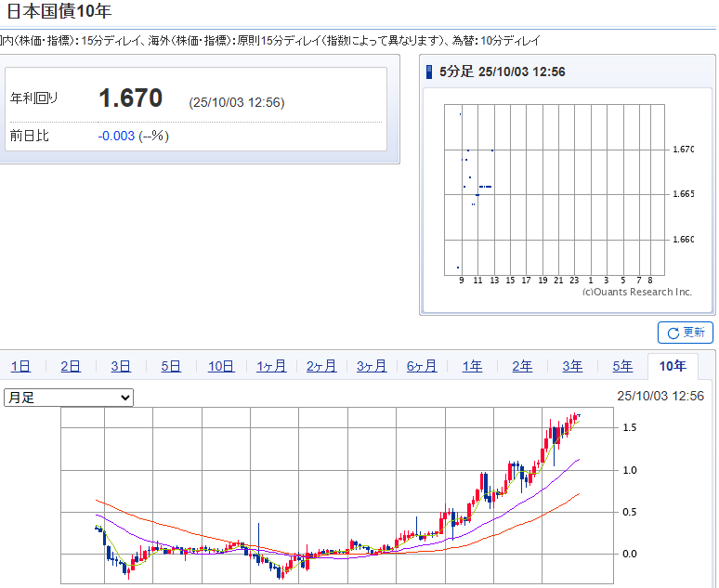The height and width of the screenshot is (588, 719).
Task: Click the 1.670 yield value
Action: coord(131,98)
